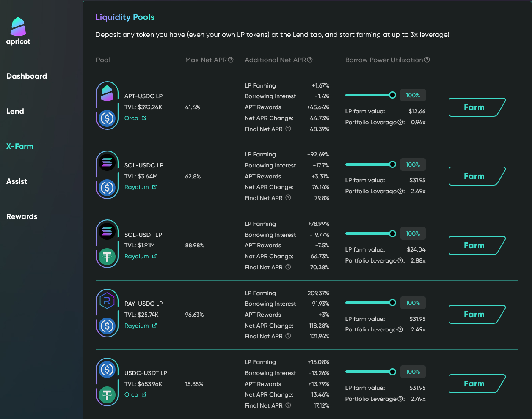This screenshot has width=532, height=419.
Task: Open the Rewards section
Action: [x=22, y=216]
